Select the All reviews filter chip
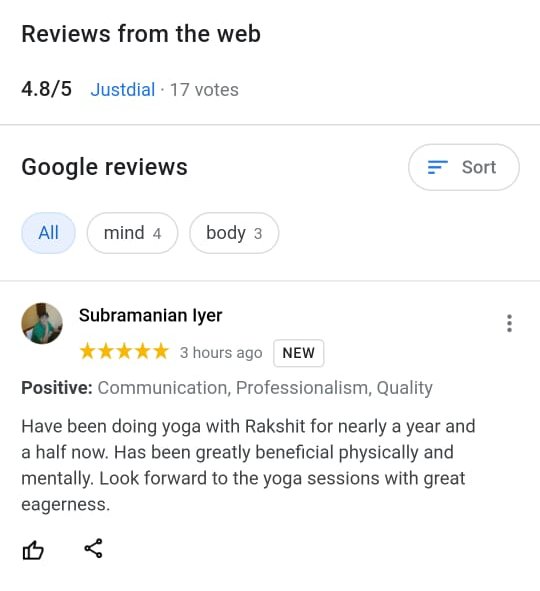Viewport: 540px width, 591px height. (48, 233)
